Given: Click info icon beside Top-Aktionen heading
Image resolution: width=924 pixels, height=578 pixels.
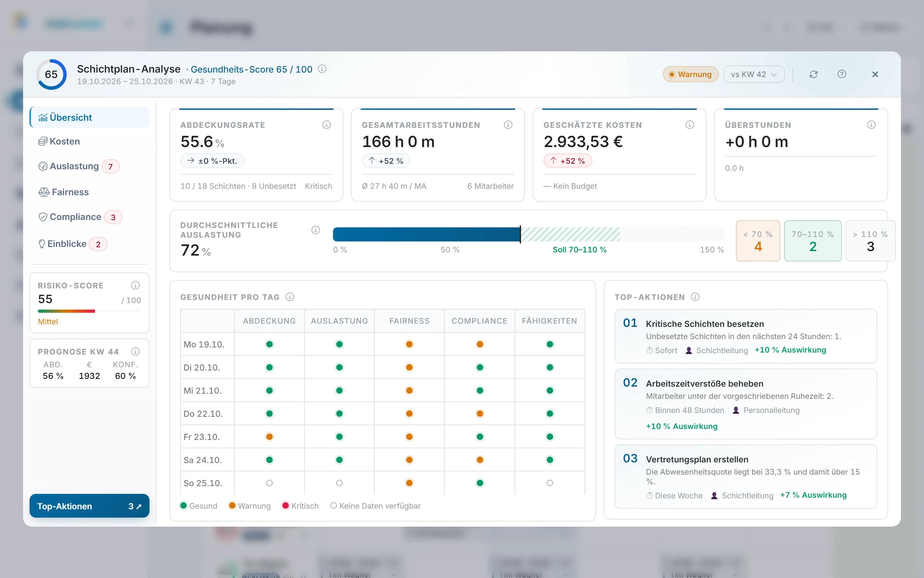Looking at the screenshot, I should click(695, 297).
